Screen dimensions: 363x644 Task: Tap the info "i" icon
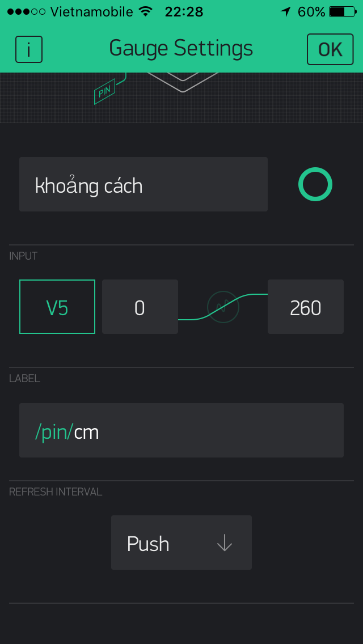click(x=29, y=49)
